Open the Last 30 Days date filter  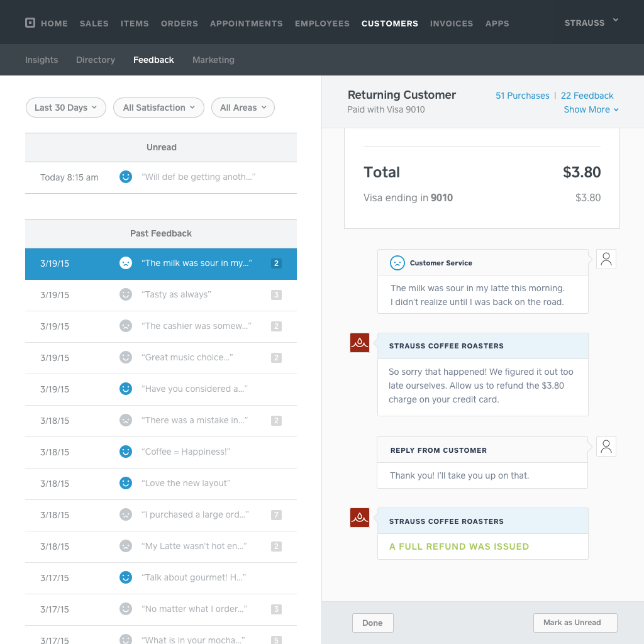tap(65, 108)
